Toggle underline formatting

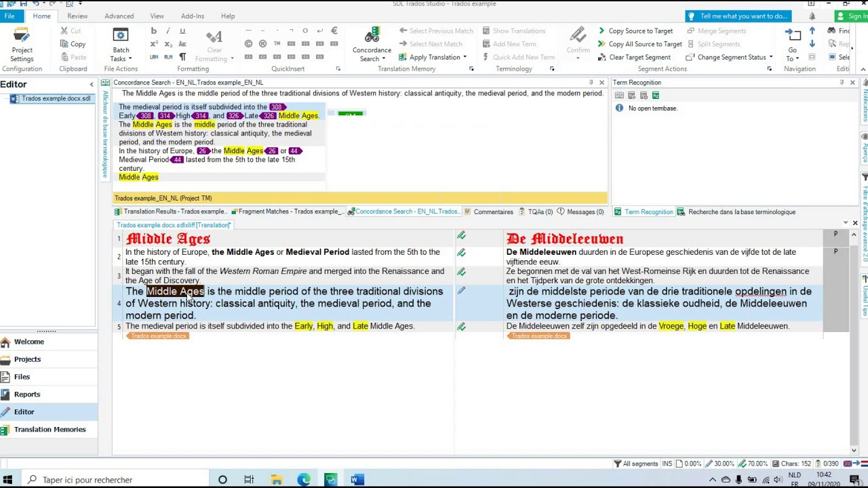(x=182, y=30)
